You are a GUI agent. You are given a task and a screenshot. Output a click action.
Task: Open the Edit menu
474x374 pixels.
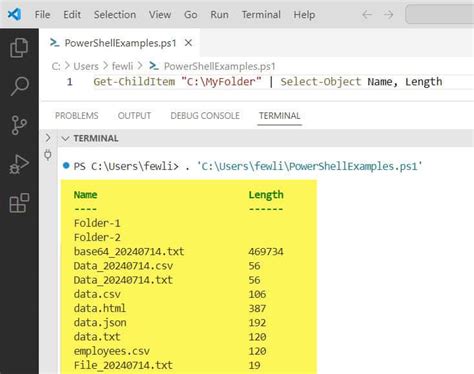(72, 15)
